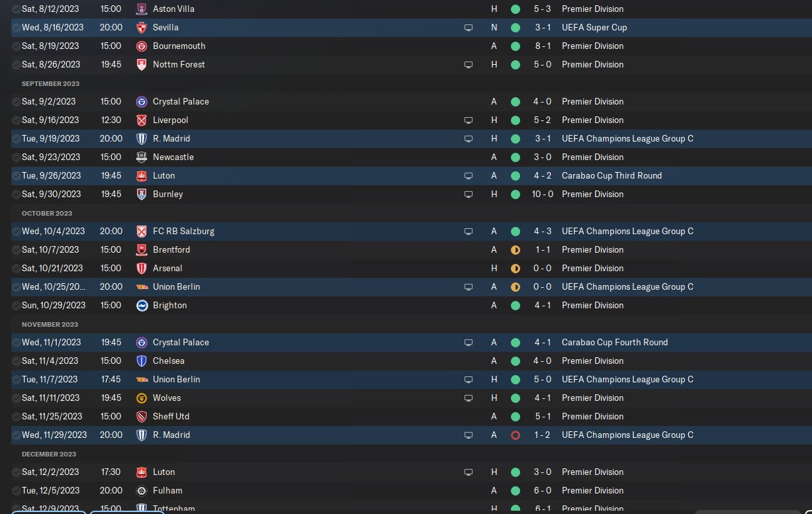The width and height of the screenshot is (812, 514).
Task: Click the Aston Villa club badge
Action: (x=141, y=9)
